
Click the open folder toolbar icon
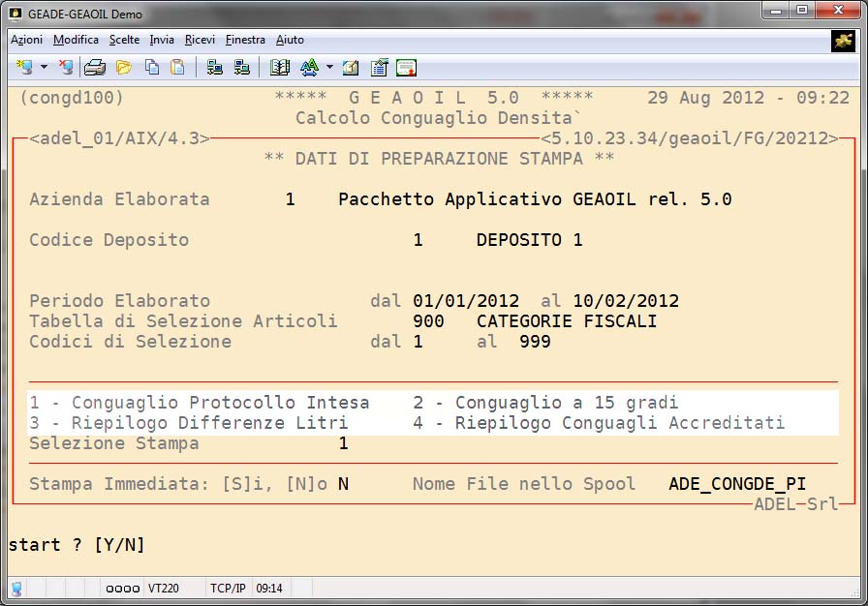[x=123, y=68]
